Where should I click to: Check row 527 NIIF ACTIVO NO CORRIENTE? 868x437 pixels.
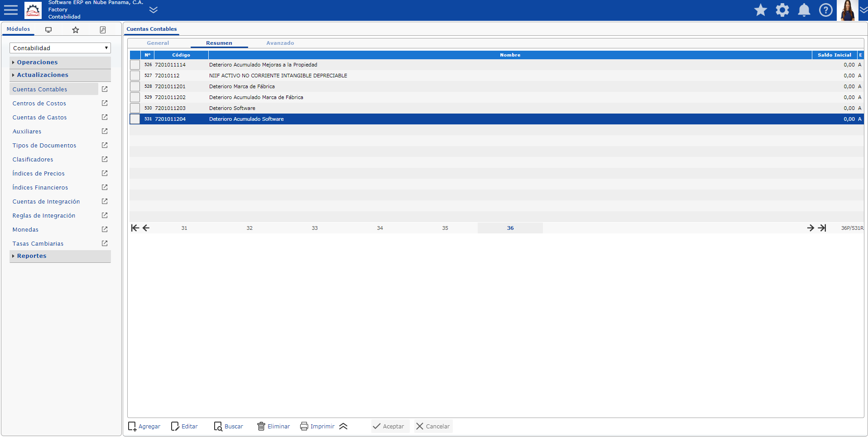coord(135,76)
